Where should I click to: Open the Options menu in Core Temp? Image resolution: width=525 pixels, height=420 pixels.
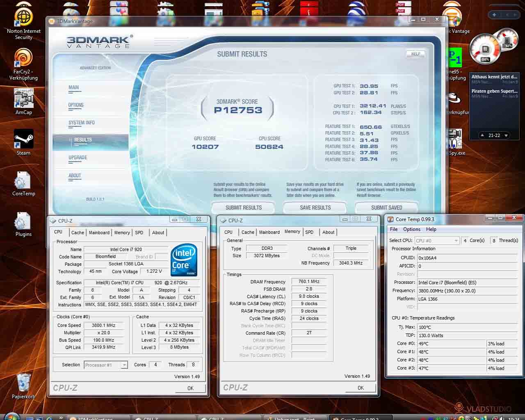412,229
